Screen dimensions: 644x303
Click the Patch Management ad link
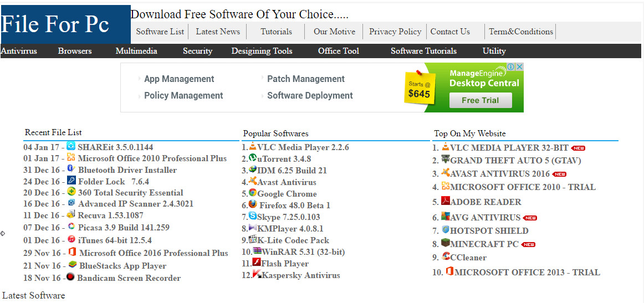click(x=306, y=79)
